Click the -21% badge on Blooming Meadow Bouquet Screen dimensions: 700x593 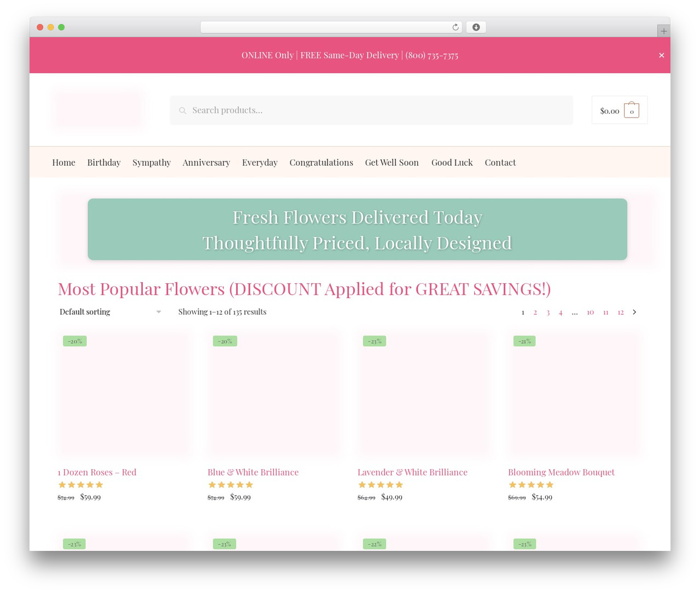pos(524,341)
